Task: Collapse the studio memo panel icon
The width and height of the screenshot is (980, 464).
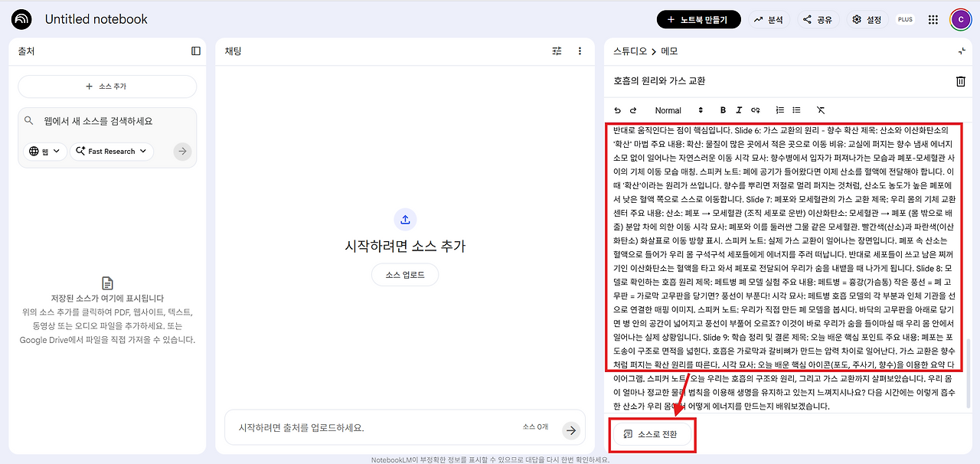Action: tap(962, 51)
